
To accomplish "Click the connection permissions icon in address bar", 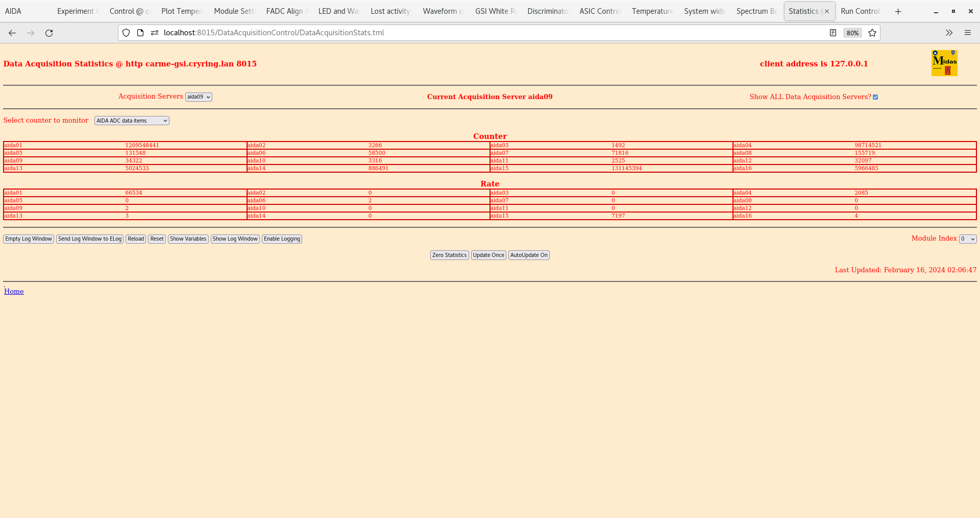I will [x=155, y=33].
